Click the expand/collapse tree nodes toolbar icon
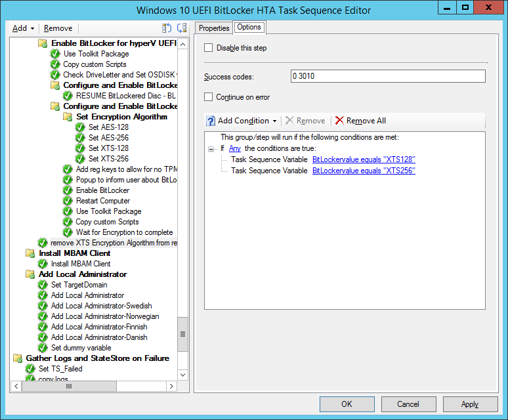Viewport: 508px width, 420px height. (182, 28)
